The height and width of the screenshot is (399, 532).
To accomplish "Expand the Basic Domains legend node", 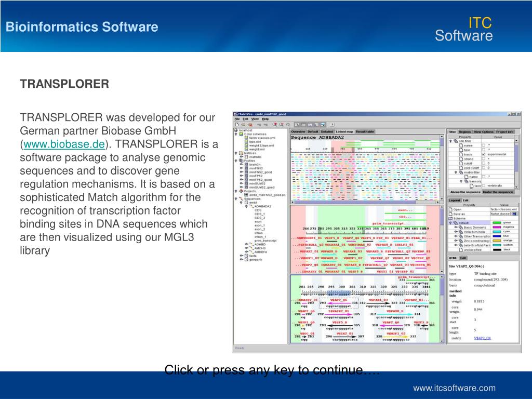I will pyautogui.click(x=456, y=228).
